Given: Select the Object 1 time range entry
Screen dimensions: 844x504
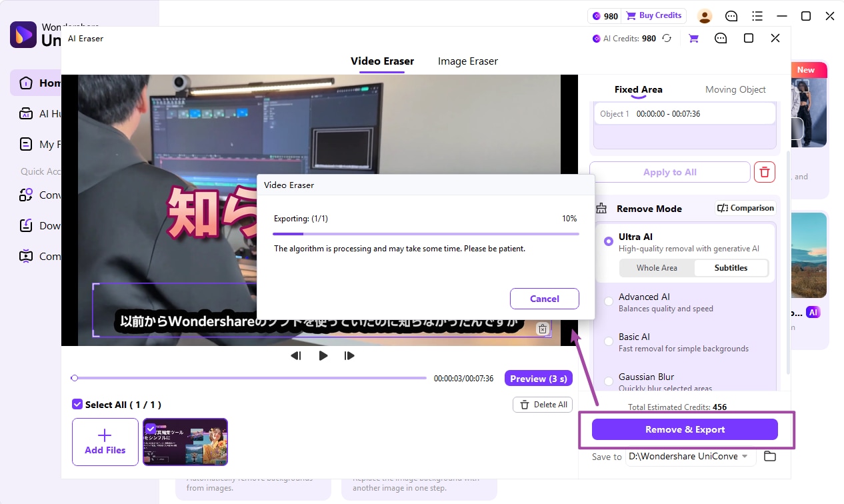Looking at the screenshot, I should coord(685,114).
